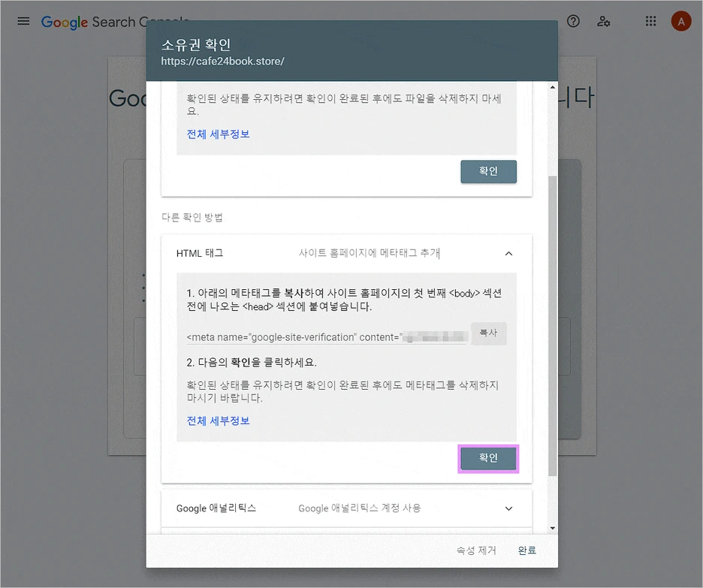Collapse the HTML 태그 section chevron
The height and width of the screenshot is (588, 703).
(508, 254)
